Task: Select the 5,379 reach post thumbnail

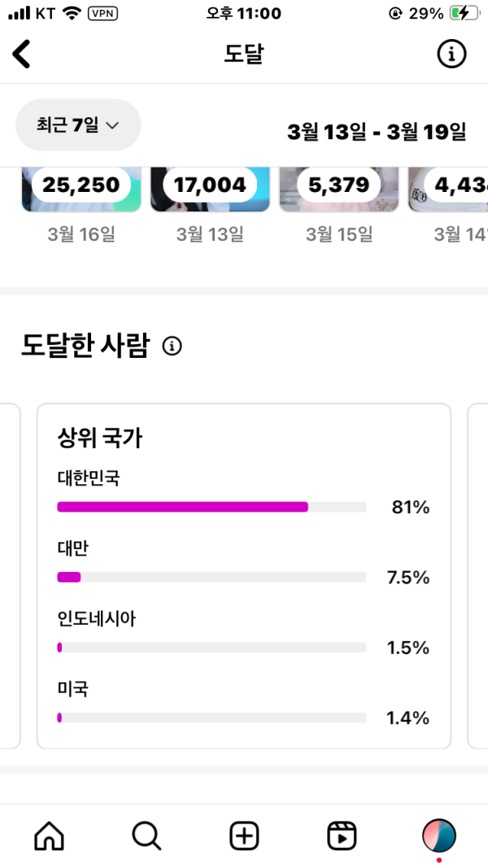Action: 338,189
